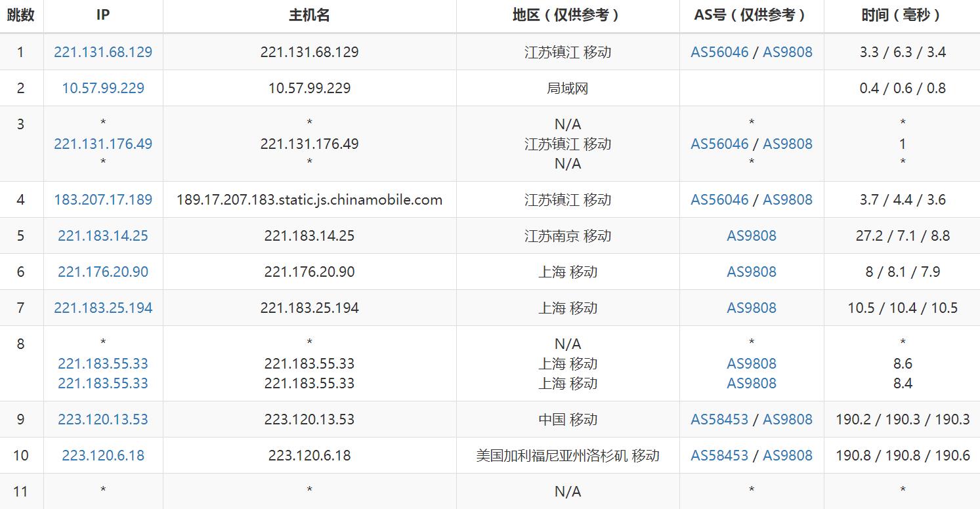Click AS56046 link in hop 3 row
Screen dimensions: 980x509
coord(719,144)
